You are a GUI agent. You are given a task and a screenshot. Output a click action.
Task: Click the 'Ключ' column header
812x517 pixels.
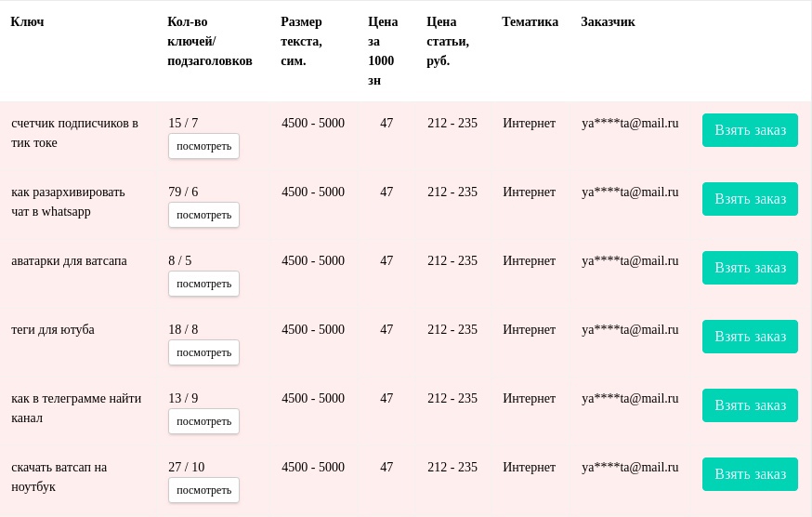point(27,21)
